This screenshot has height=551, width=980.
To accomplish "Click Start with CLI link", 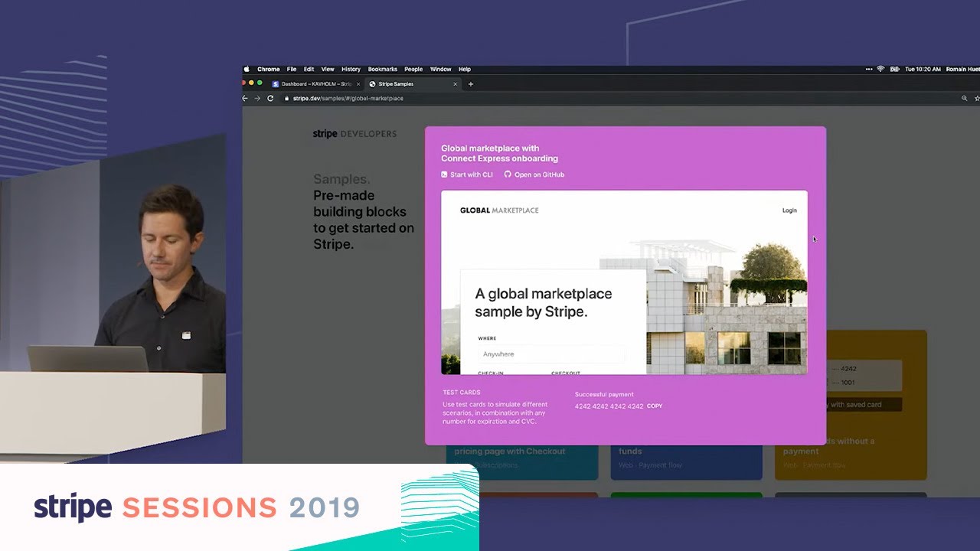I will (472, 174).
